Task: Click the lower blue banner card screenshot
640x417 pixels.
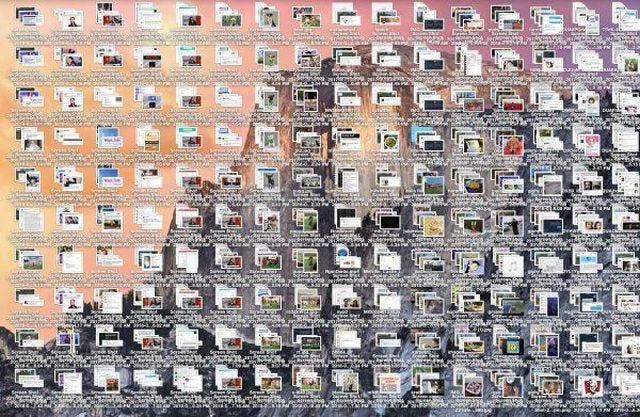Action: (x=108, y=182)
